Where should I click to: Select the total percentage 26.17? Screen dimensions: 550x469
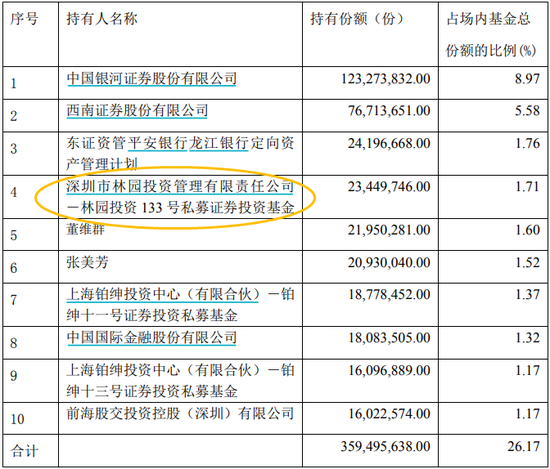coord(523,447)
